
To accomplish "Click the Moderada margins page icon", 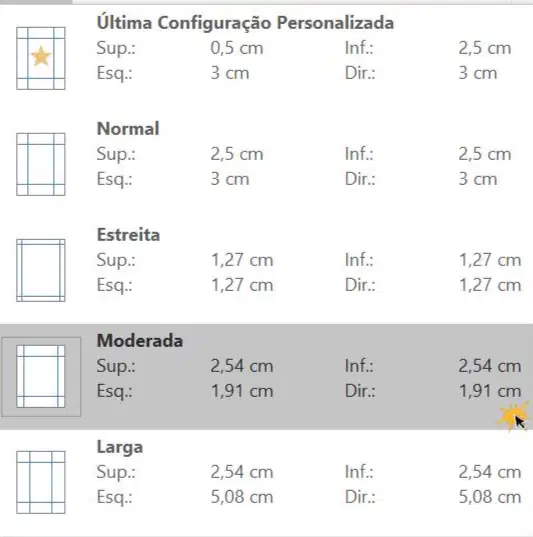I will pyautogui.click(x=41, y=376).
